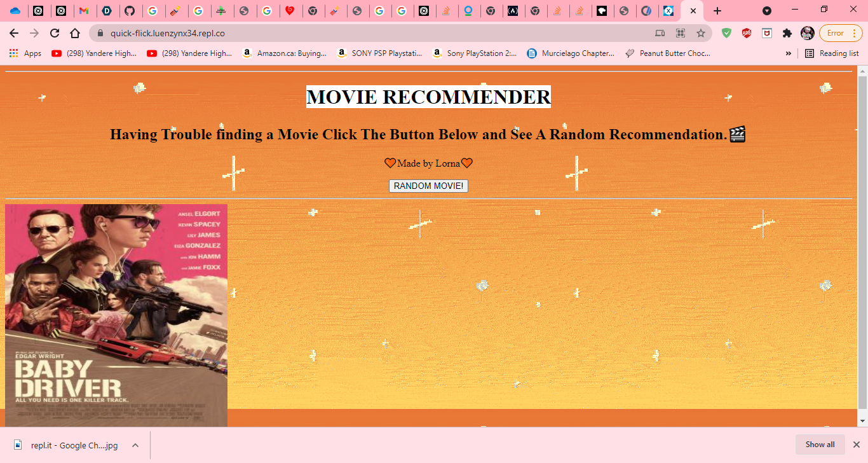The height and width of the screenshot is (463, 868).
Task: Switch to the blue slash circle icon tab
Action: click(646, 11)
